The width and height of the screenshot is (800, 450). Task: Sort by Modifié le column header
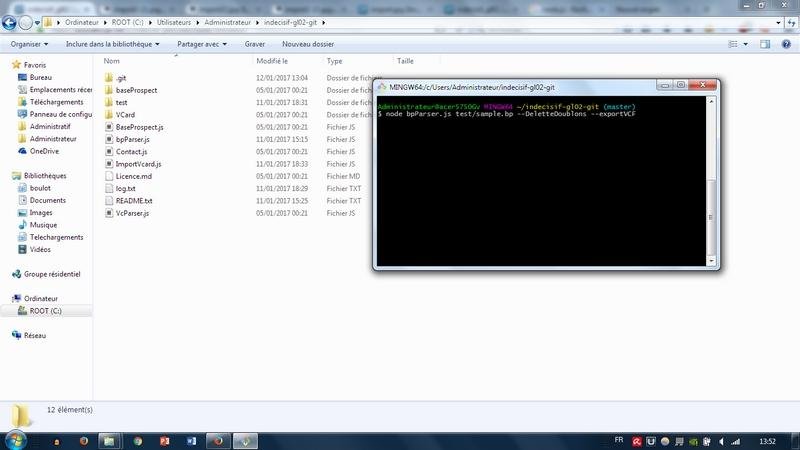click(x=272, y=61)
